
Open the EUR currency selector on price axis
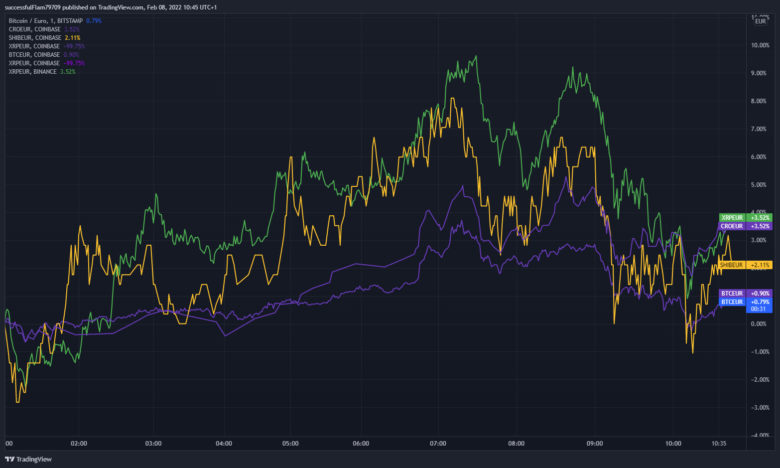pos(758,20)
